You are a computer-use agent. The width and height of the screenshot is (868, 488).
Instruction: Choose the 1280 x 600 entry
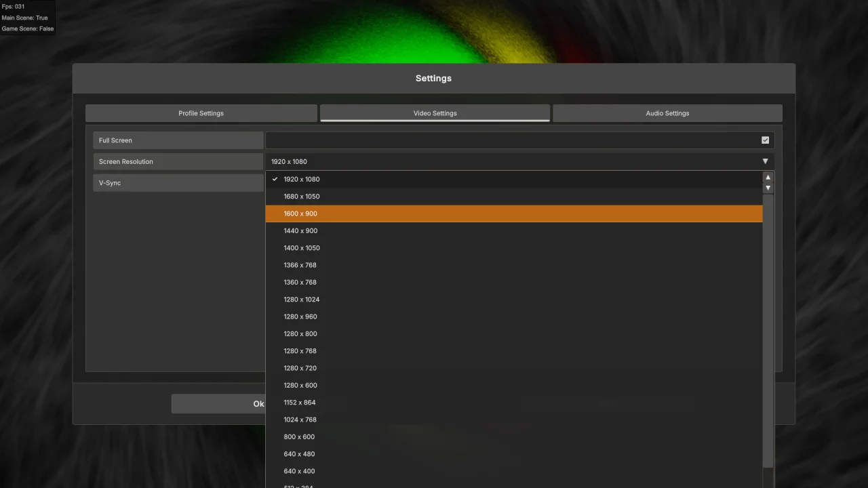(x=514, y=386)
